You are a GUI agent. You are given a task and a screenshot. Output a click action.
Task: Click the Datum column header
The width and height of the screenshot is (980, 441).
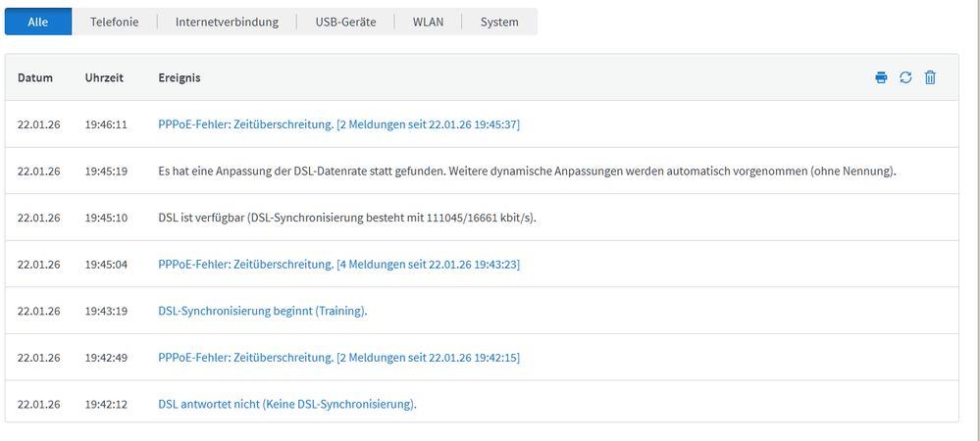(x=35, y=77)
